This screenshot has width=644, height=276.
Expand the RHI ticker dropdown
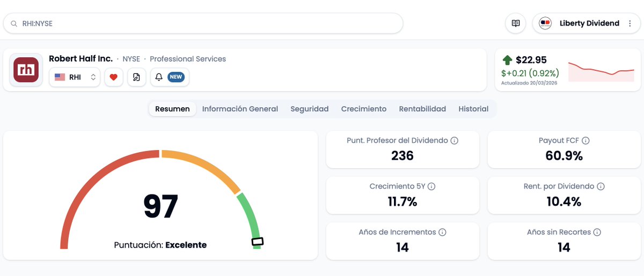point(75,77)
